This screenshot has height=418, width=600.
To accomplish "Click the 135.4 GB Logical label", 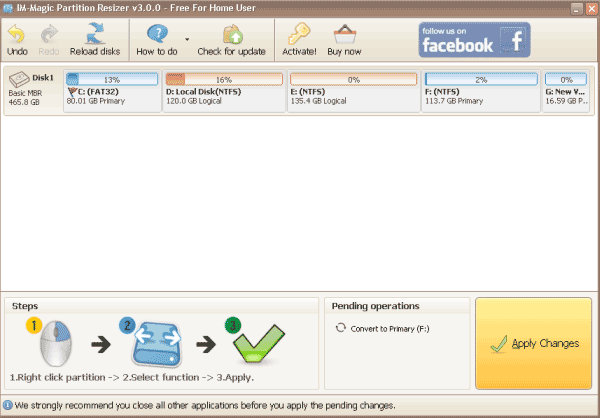I will click(318, 101).
